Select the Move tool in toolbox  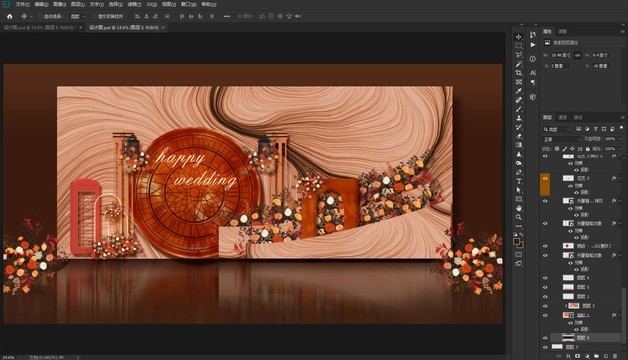[x=519, y=36]
